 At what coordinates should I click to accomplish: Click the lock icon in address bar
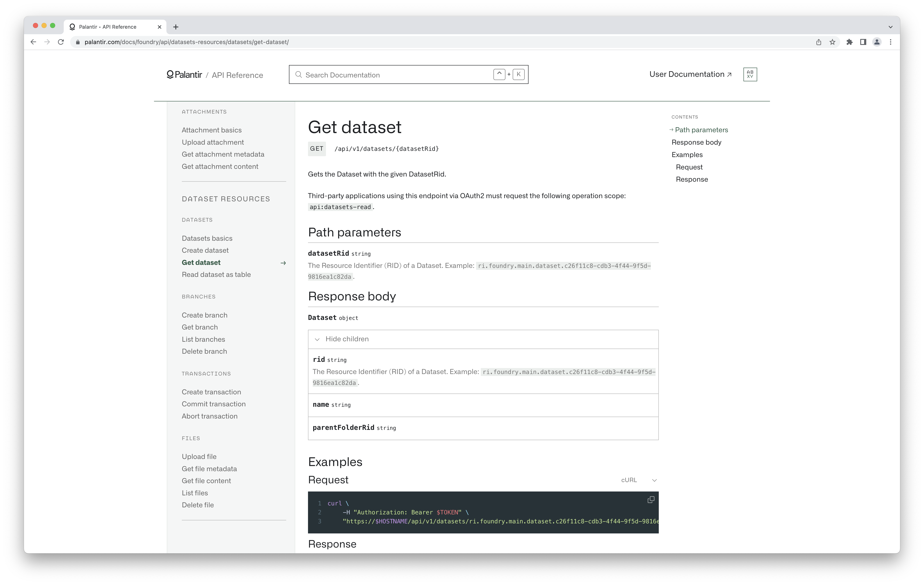pyautogui.click(x=77, y=42)
